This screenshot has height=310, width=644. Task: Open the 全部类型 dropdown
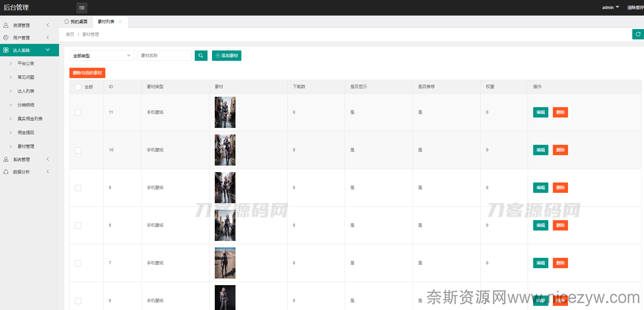(x=102, y=56)
